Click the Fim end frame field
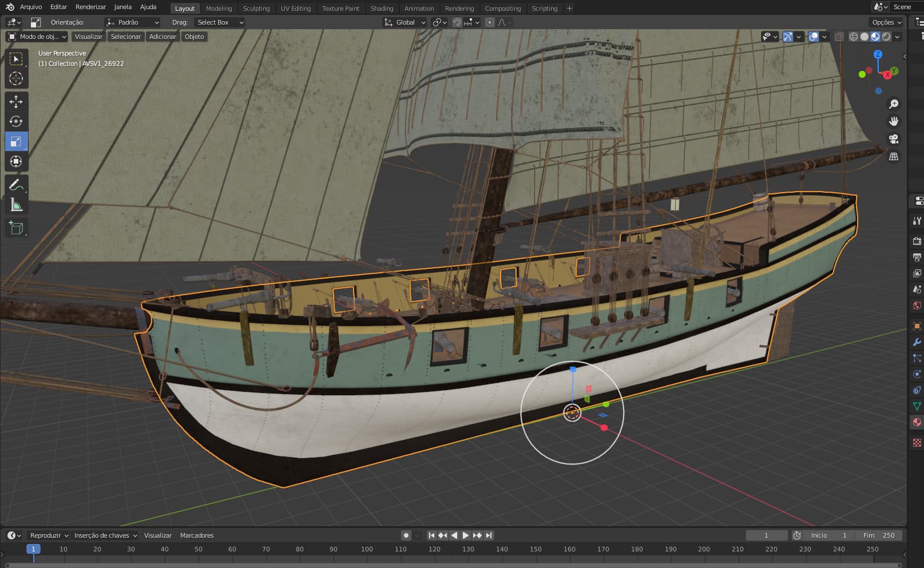Viewport: 924px width, 568px height. [x=879, y=535]
